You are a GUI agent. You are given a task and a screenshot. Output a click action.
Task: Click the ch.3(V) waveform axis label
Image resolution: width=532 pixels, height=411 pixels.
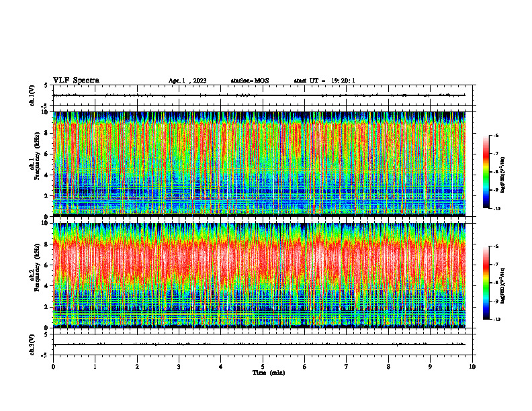(32, 345)
